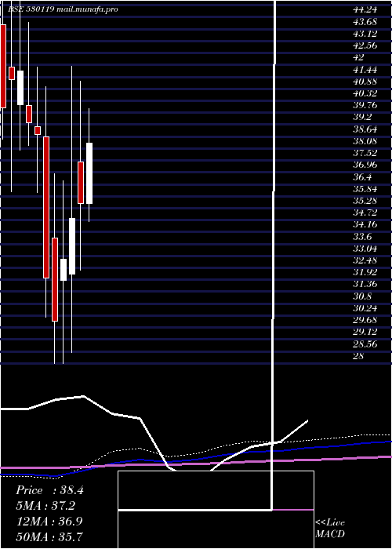Screen dimensions: 392x549
Task: Click the 40.88 price axis label
Action: coord(365,82)
